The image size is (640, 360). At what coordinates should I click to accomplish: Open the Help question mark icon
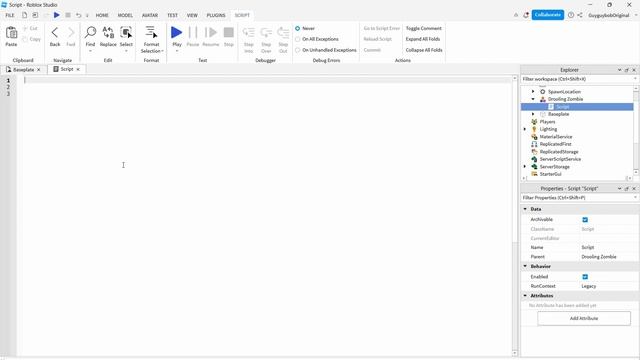(571, 15)
